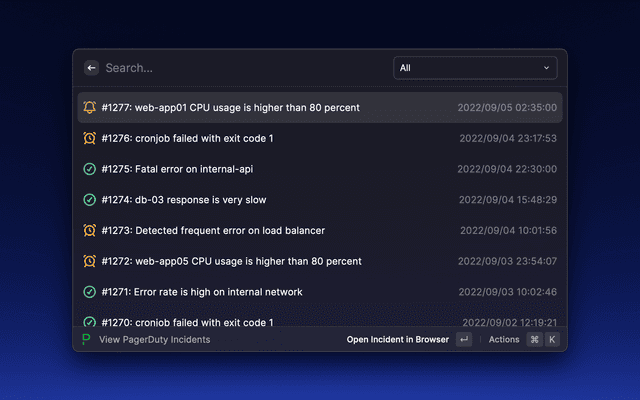Click the resolved checkmark icon for #1275
The image size is (640, 400).
pos(90,169)
